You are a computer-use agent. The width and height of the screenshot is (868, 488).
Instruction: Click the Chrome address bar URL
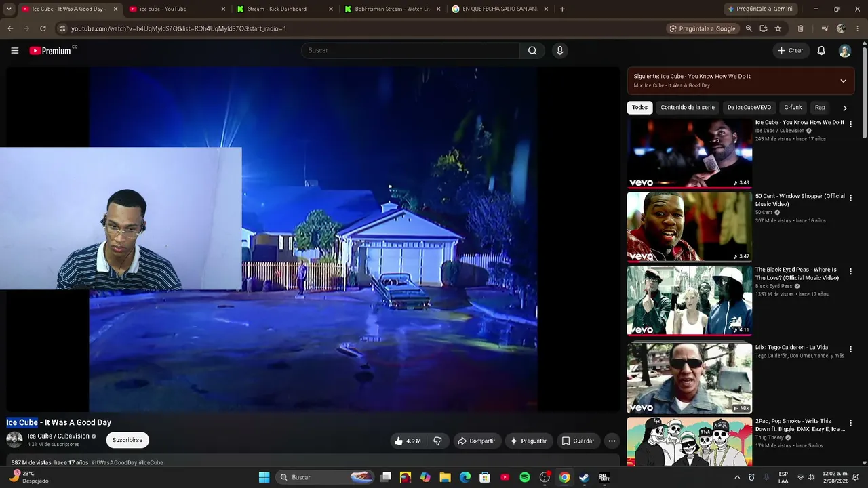click(178, 28)
